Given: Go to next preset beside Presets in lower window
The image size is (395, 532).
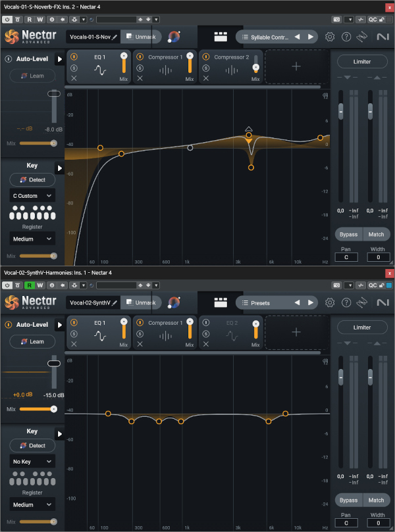Looking at the screenshot, I should [x=311, y=302].
